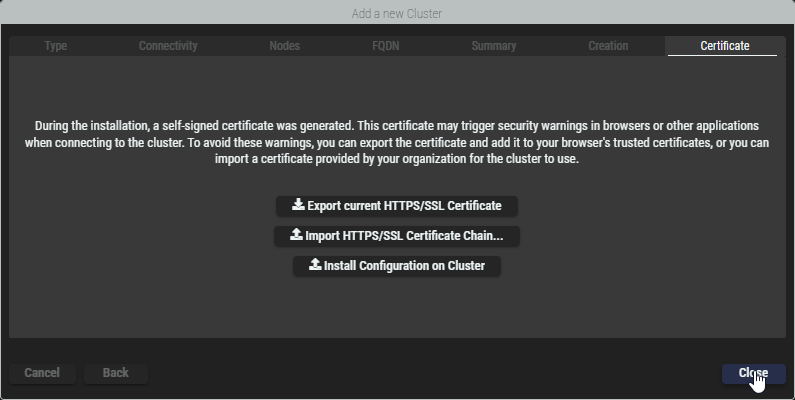Jump to the Creation tab
Image resolution: width=795 pixels, height=400 pixels.
coord(608,46)
